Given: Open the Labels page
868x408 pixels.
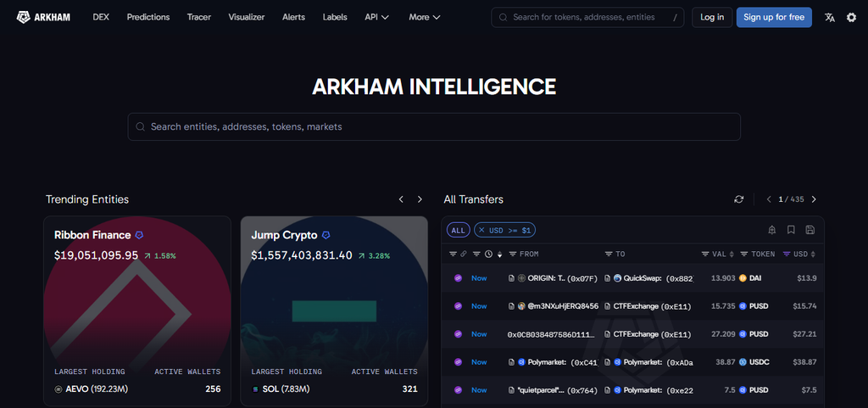Looking at the screenshot, I should [335, 17].
